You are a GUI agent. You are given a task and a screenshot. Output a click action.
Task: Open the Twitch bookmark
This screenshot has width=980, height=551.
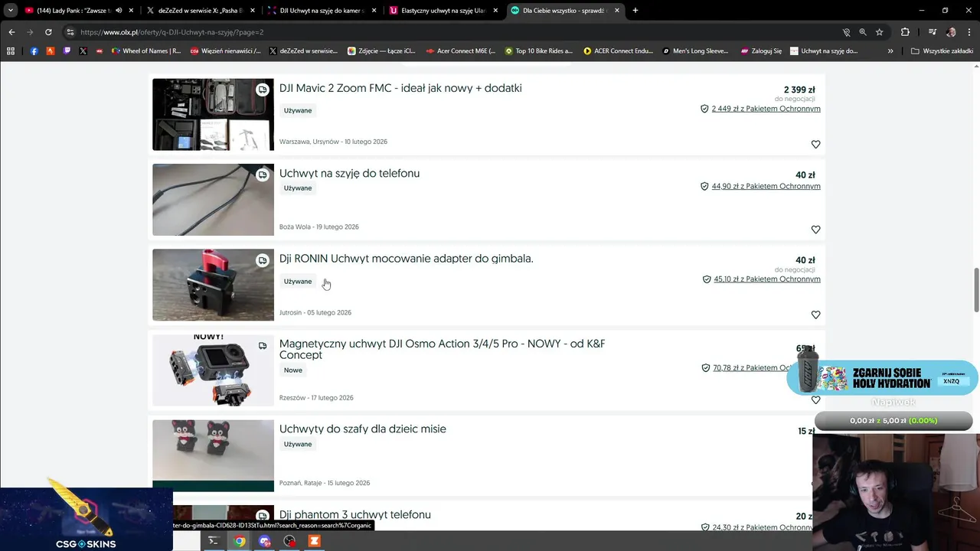(67, 51)
